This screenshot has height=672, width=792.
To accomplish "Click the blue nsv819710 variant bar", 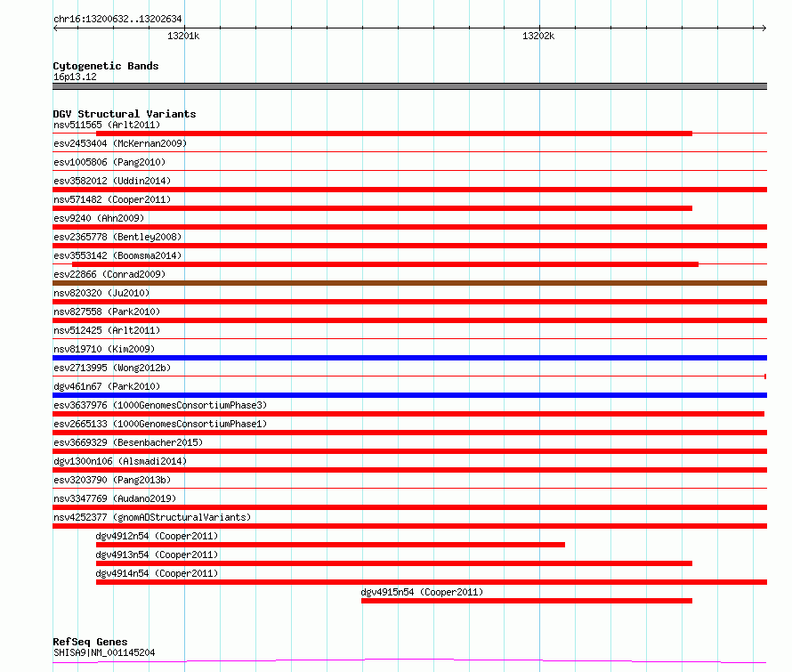I will 409,358.
